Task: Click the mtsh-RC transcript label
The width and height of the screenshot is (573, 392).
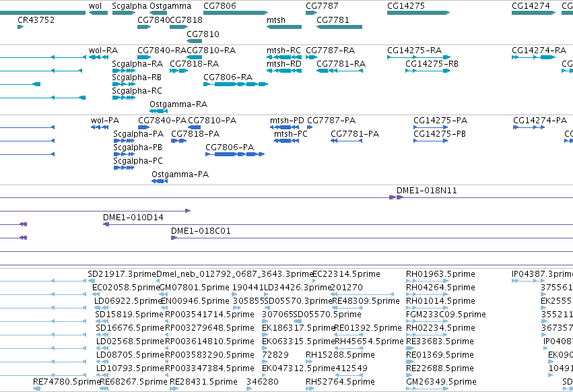Action: [283, 51]
